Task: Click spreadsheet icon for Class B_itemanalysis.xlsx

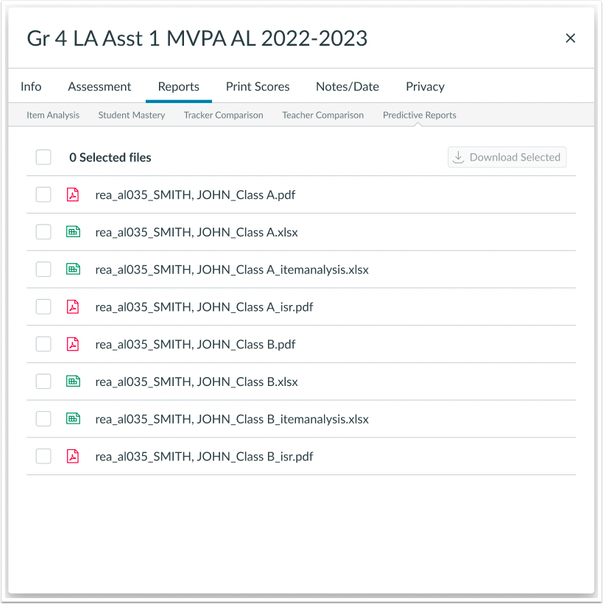Action: coord(72,419)
